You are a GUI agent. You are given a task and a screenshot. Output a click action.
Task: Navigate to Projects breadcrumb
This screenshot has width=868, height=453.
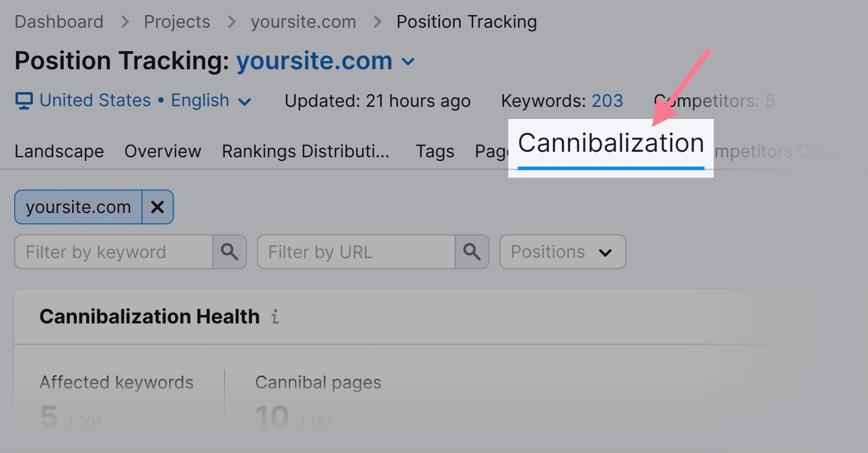click(x=177, y=21)
